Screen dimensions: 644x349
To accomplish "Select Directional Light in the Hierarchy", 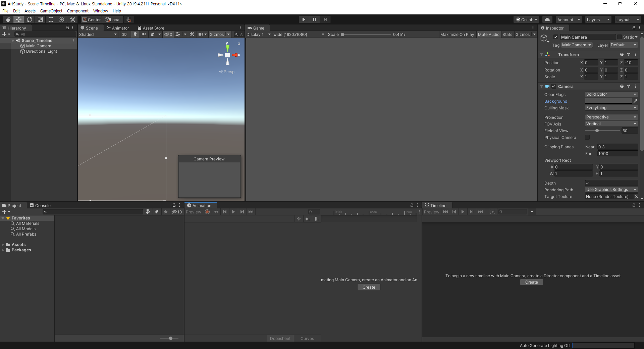I will [x=42, y=51].
